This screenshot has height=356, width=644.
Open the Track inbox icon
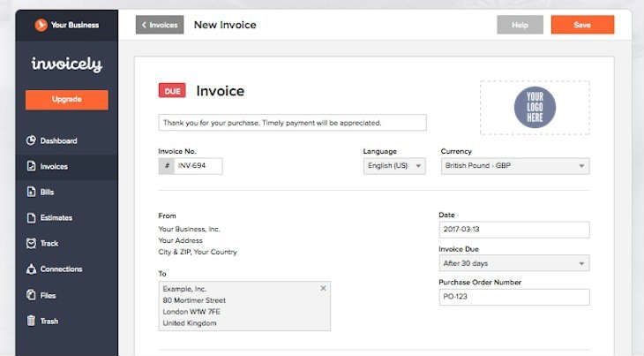coord(31,243)
